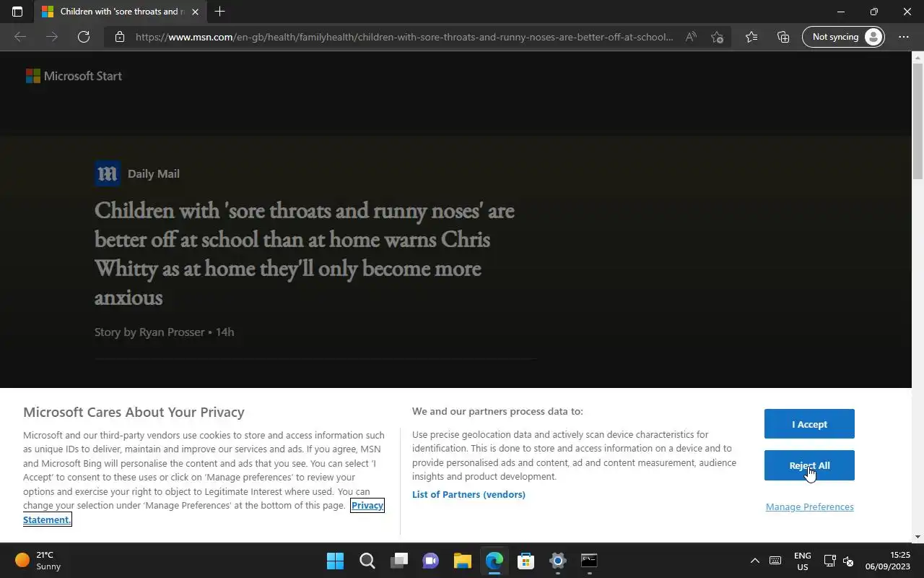Click 'Story by Ryan Prosser' byline

[164, 332]
